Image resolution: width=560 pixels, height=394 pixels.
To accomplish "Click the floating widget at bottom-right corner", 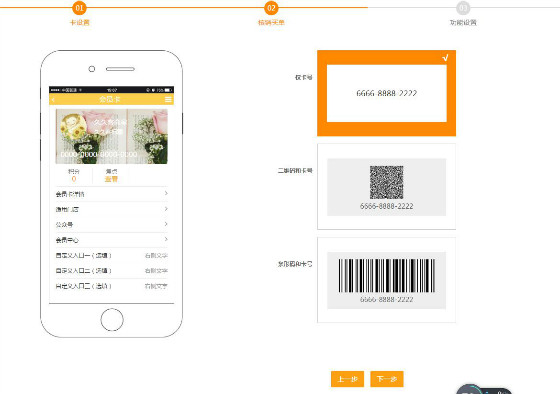I will [484, 389].
